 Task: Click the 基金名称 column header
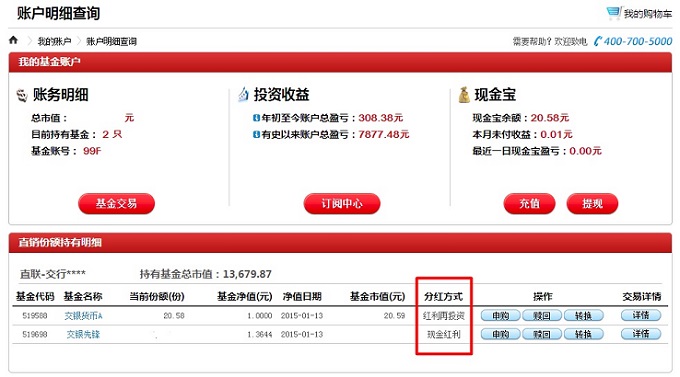click(x=83, y=297)
